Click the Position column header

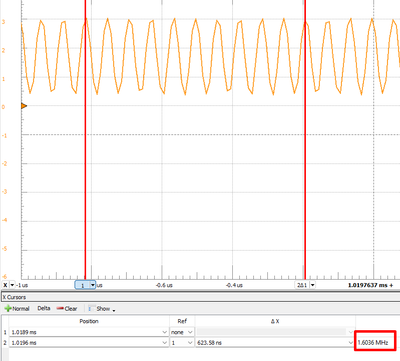click(x=89, y=321)
